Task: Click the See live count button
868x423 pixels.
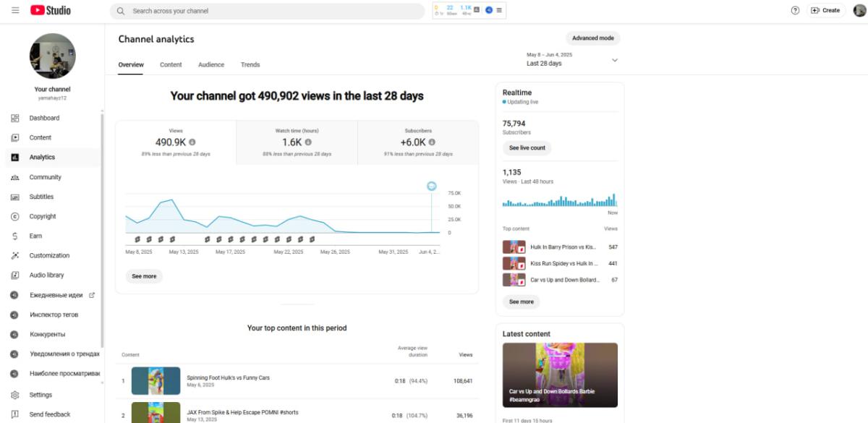Action: tap(527, 148)
